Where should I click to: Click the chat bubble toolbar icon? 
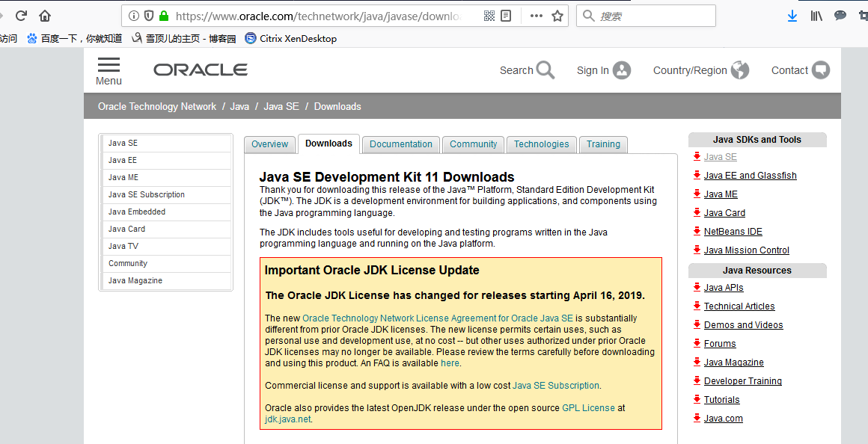tap(840, 16)
